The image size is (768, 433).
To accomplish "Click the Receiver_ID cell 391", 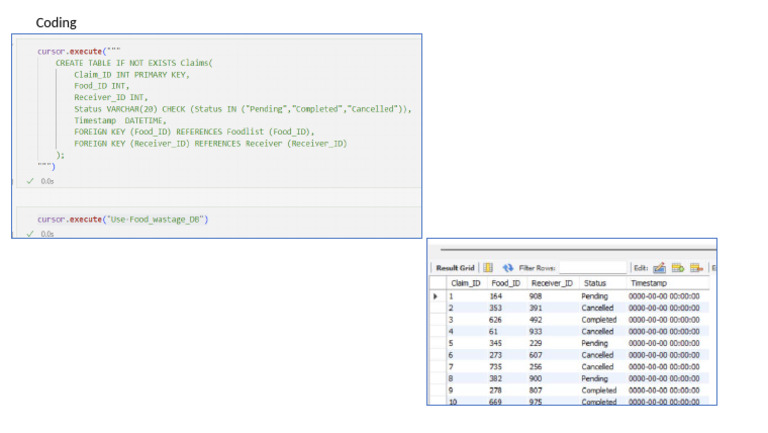I will [535, 308].
